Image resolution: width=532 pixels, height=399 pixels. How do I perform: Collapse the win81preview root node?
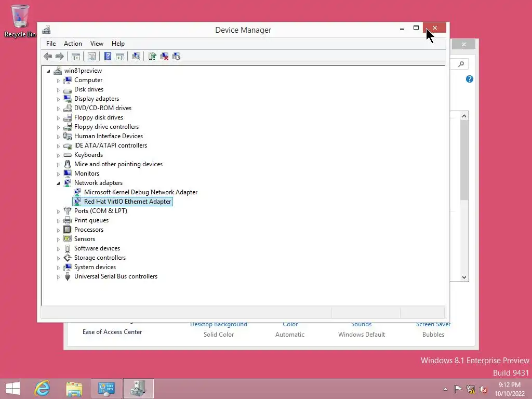coord(48,71)
